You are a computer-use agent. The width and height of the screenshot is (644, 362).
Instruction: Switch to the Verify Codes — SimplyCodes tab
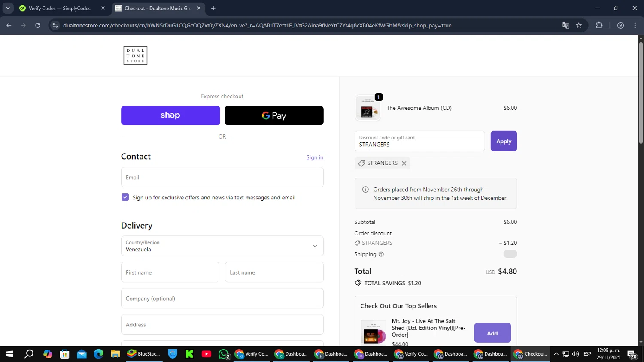[x=59, y=8]
